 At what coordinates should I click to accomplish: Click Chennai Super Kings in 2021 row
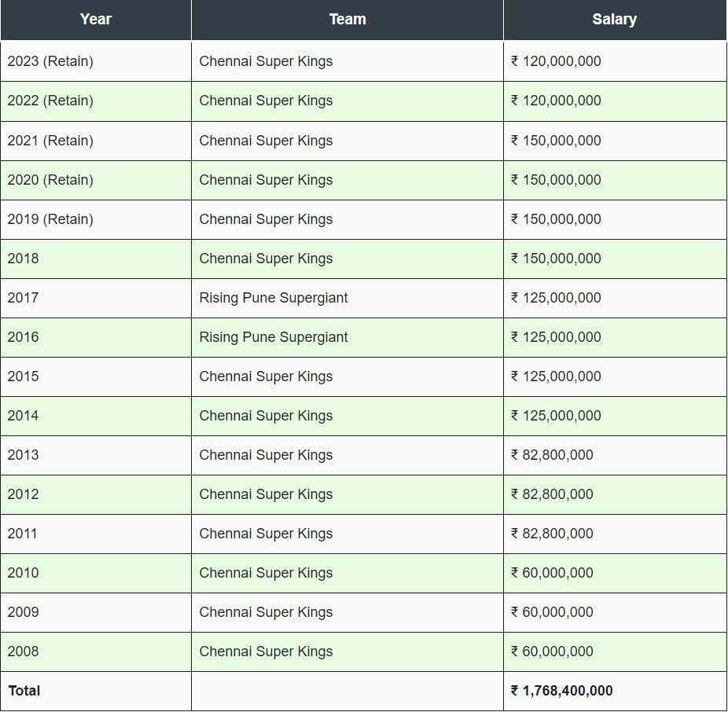click(266, 141)
